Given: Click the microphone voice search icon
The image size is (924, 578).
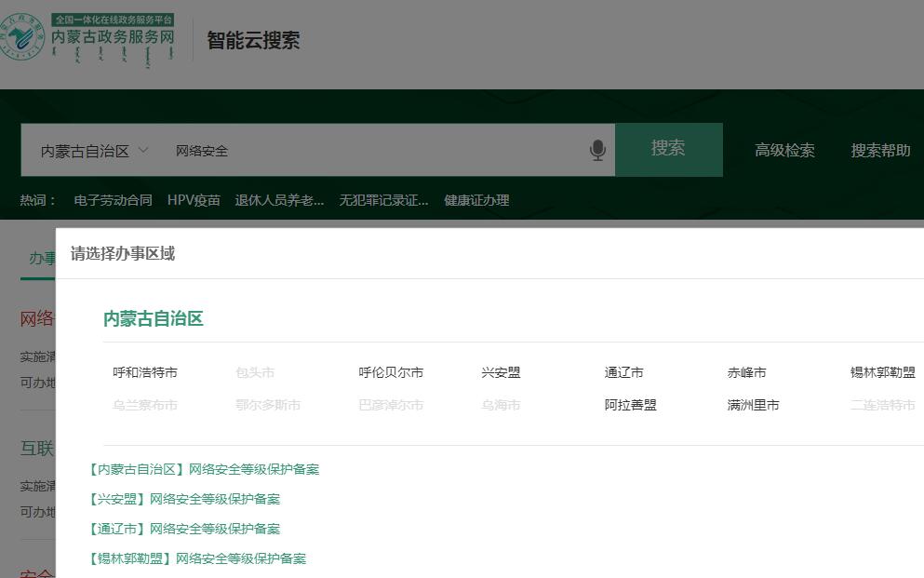Looking at the screenshot, I should (x=597, y=150).
